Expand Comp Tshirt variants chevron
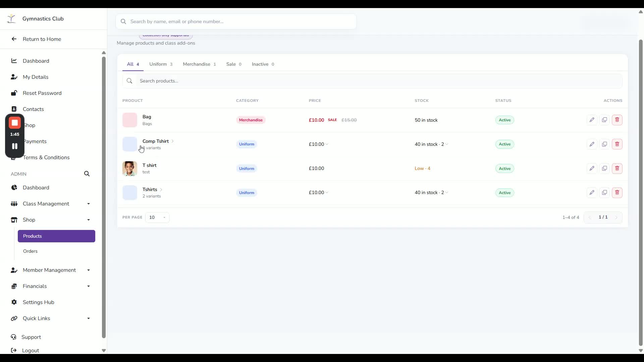Screen dimensions: 644x362 coord(172,141)
